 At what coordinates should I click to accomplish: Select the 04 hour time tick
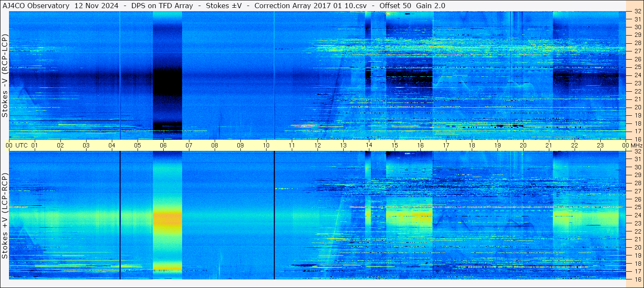pos(112,145)
